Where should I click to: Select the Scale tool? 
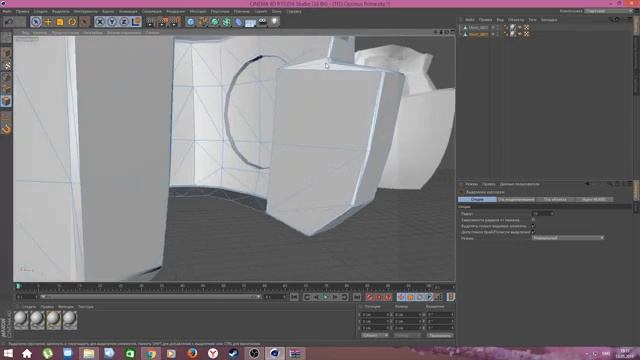coord(60,22)
